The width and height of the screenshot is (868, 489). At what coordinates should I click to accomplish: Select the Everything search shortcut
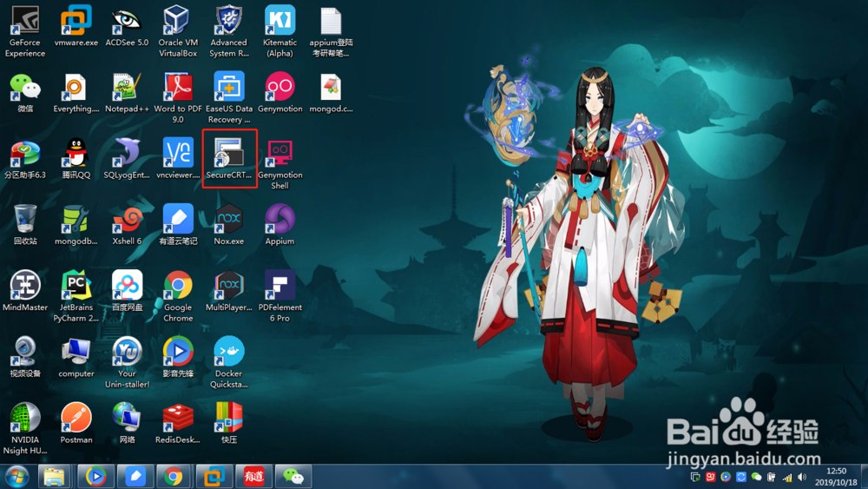click(76, 92)
